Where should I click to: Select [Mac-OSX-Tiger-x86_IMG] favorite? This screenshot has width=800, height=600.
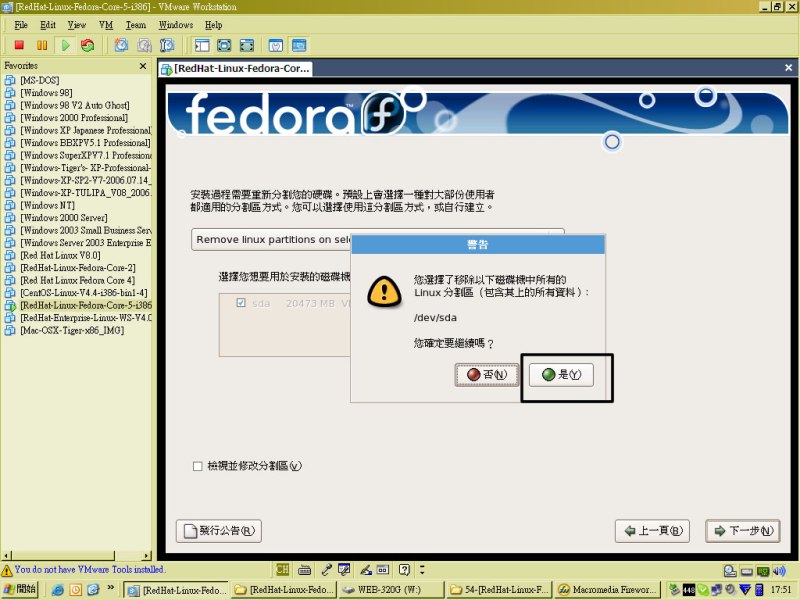72,331
